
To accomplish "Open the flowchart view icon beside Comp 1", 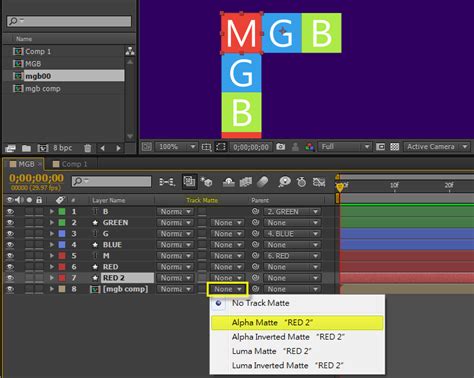I will pos(130,51).
